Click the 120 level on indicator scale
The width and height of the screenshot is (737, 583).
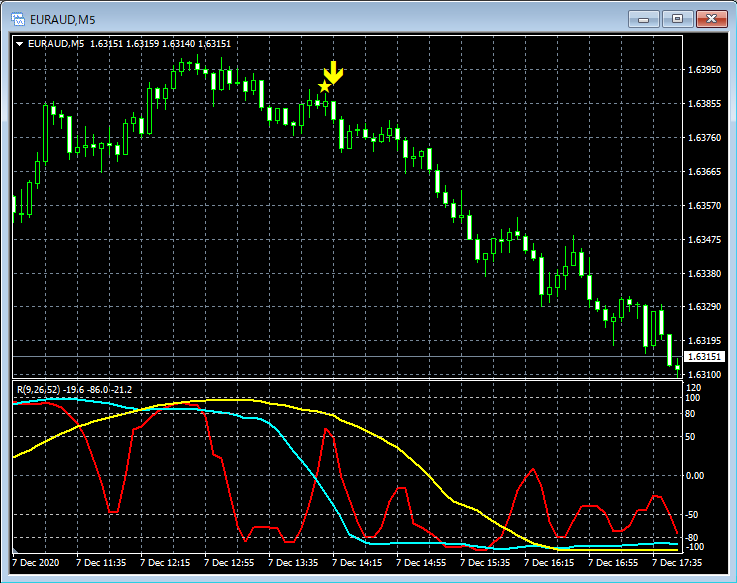point(692,386)
